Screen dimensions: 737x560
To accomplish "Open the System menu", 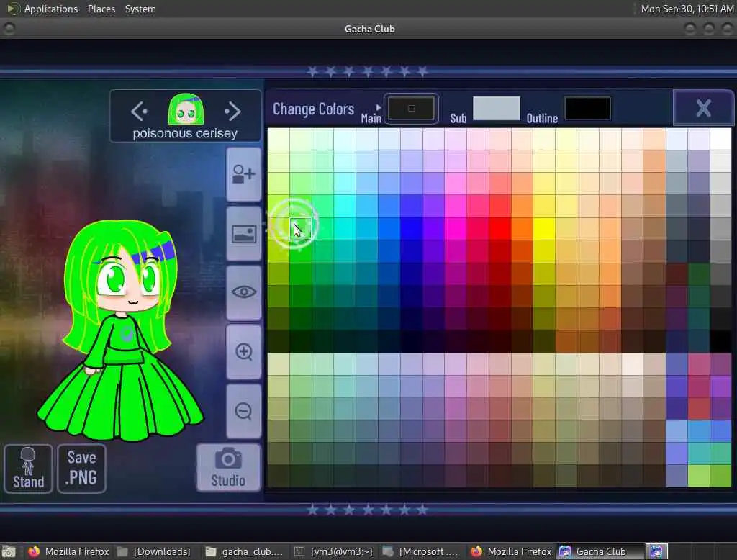I will point(140,9).
